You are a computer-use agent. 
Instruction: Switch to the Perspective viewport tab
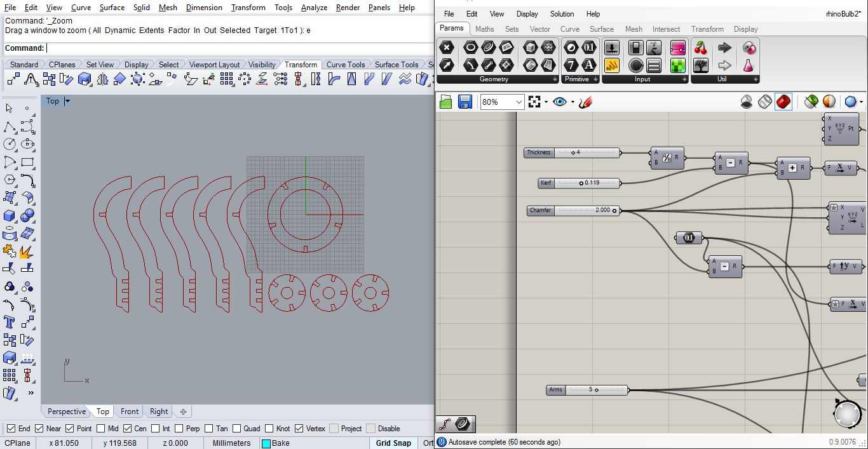67,412
